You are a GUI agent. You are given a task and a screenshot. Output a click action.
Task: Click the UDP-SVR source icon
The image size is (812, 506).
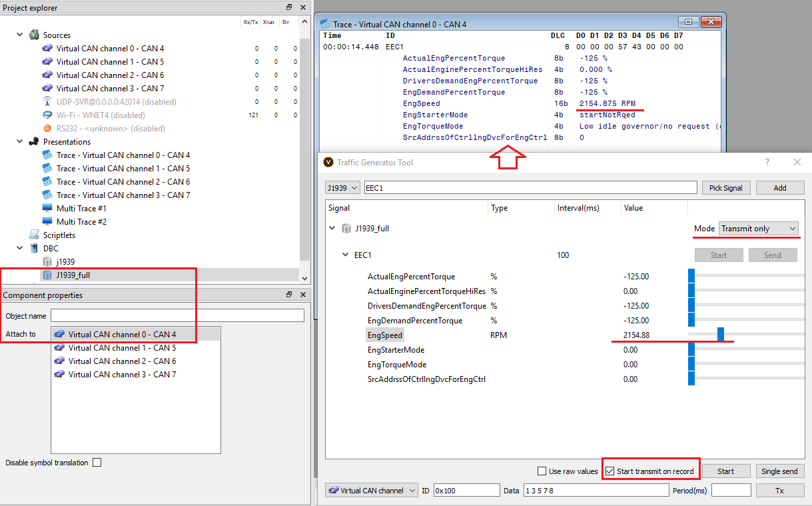tap(47, 101)
